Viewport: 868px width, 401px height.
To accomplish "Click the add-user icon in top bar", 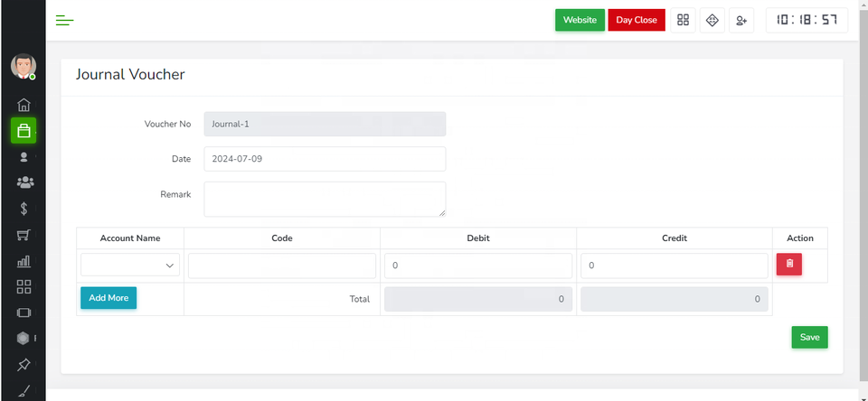I will [x=741, y=20].
